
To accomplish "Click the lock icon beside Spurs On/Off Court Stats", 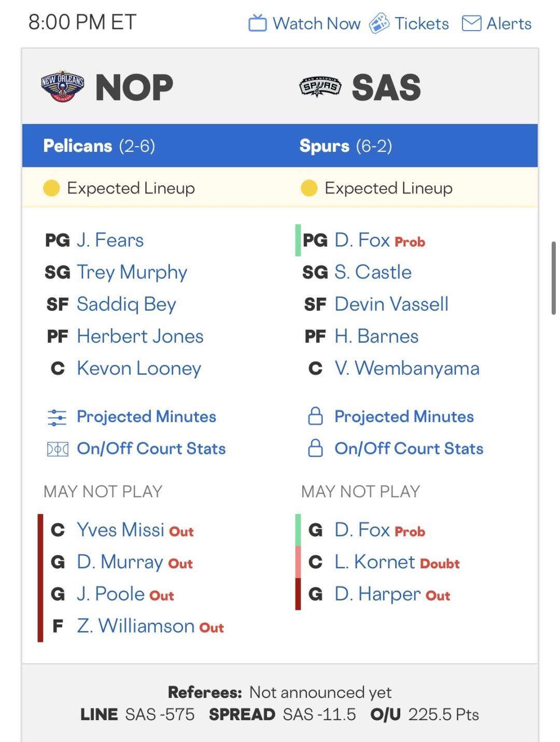I will tap(315, 449).
